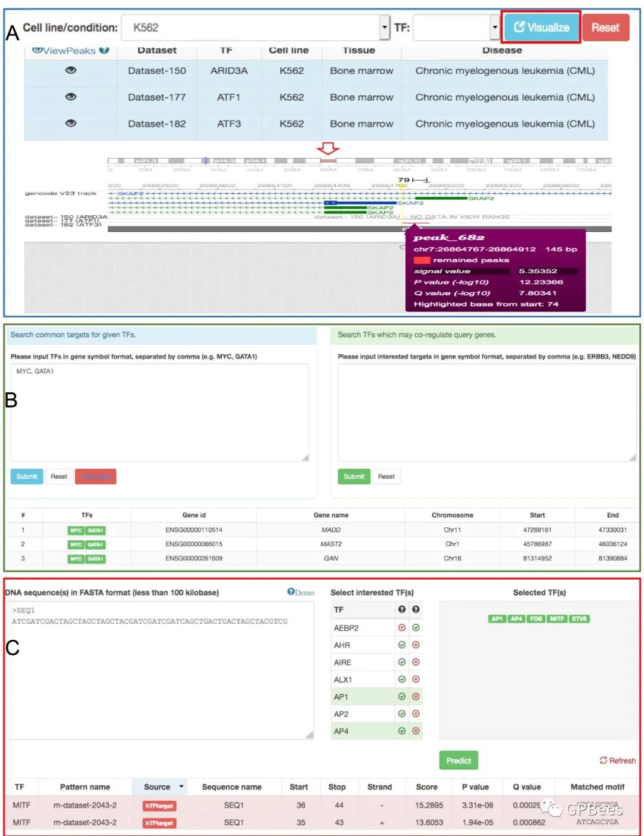Click the Score column header

(426, 787)
